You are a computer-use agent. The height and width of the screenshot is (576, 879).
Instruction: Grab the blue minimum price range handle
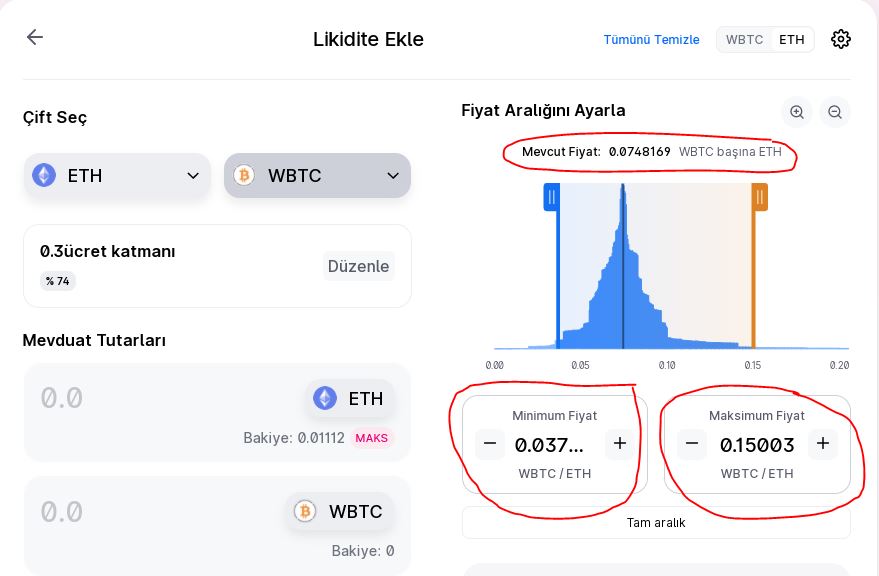(x=552, y=197)
